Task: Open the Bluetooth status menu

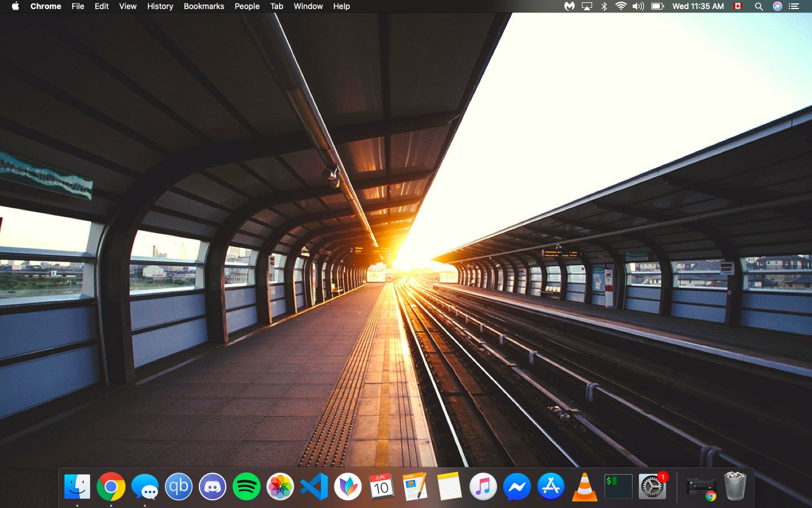Action: click(604, 6)
